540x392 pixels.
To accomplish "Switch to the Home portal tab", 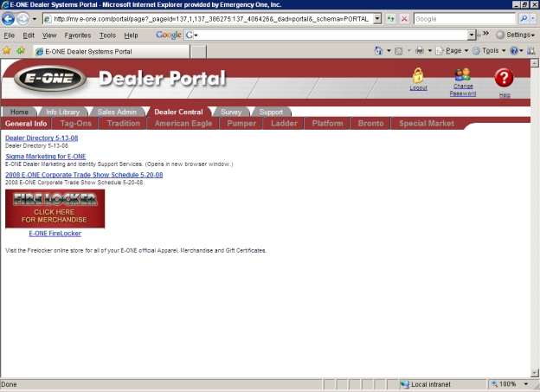I will [19, 112].
